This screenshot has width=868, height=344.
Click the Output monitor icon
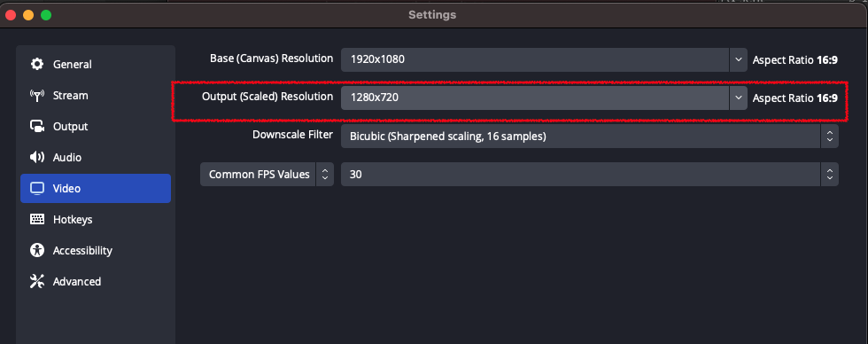pos(37,126)
